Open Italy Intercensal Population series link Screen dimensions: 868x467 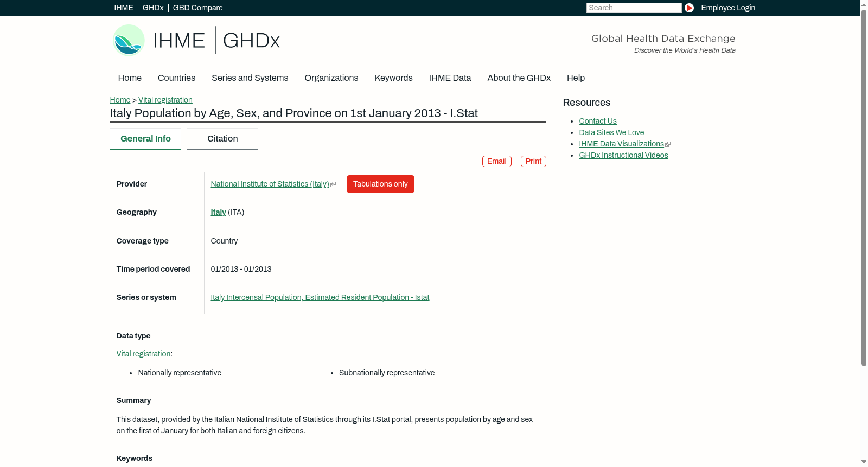[x=320, y=298]
